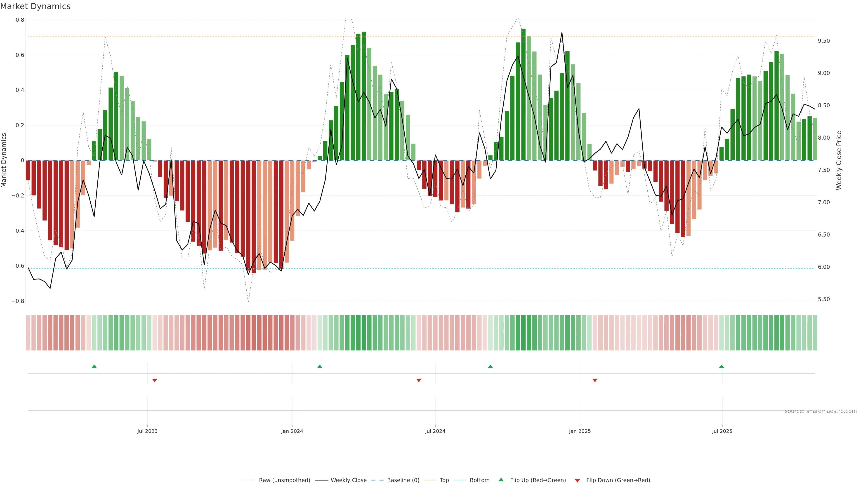The image size is (868, 488).
Task: Click the red flip-down marker after Jan 2025
Action: pyautogui.click(x=595, y=380)
